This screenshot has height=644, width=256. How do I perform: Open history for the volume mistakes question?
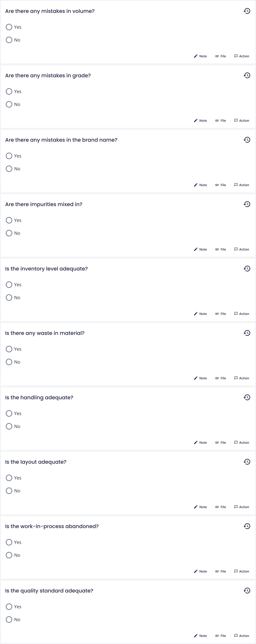point(247,11)
